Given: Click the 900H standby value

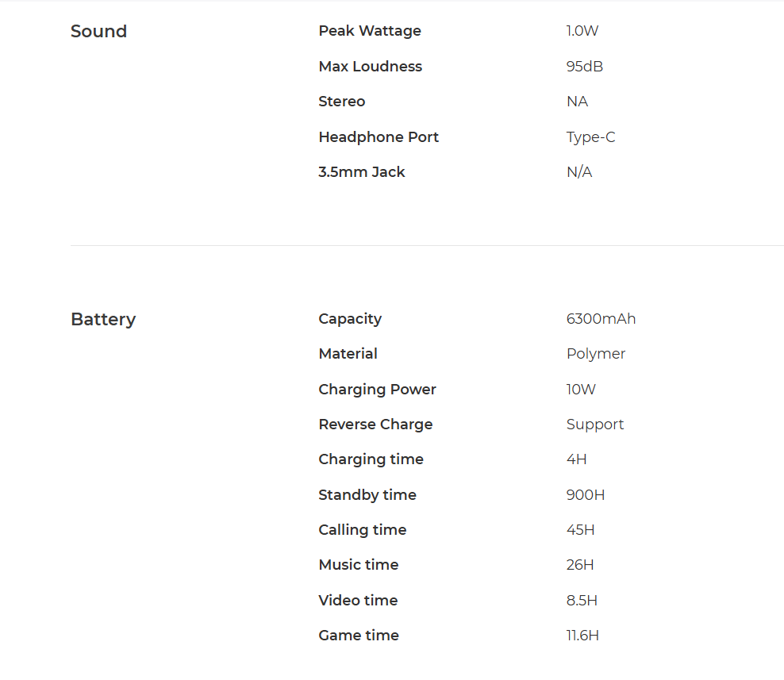Looking at the screenshot, I should (586, 495).
